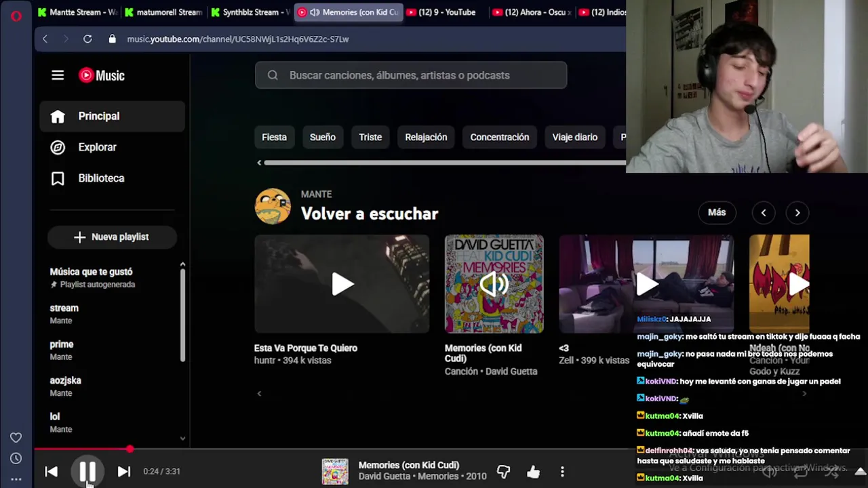Open Memories (con Kid Cudi) card title
868x488 pixels.
click(x=484, y=353)
